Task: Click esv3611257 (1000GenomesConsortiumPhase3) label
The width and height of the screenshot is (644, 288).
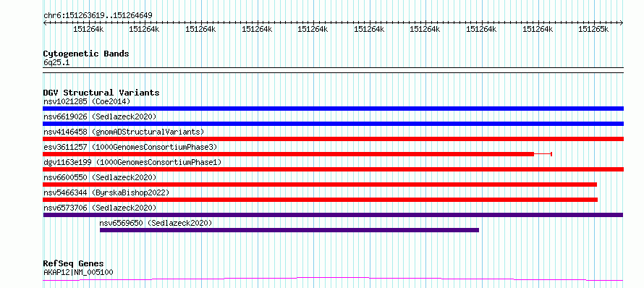Action: 130,147
